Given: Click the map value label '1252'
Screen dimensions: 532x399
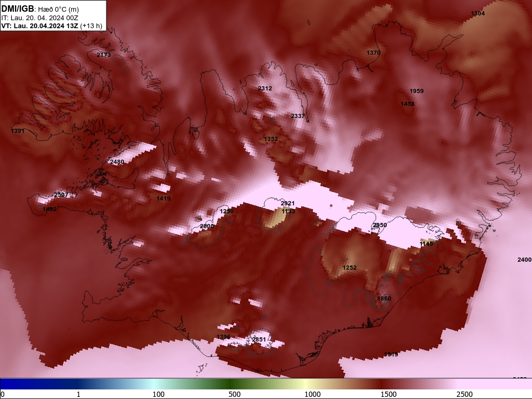Looking at the screenshot, I should 350,268.
